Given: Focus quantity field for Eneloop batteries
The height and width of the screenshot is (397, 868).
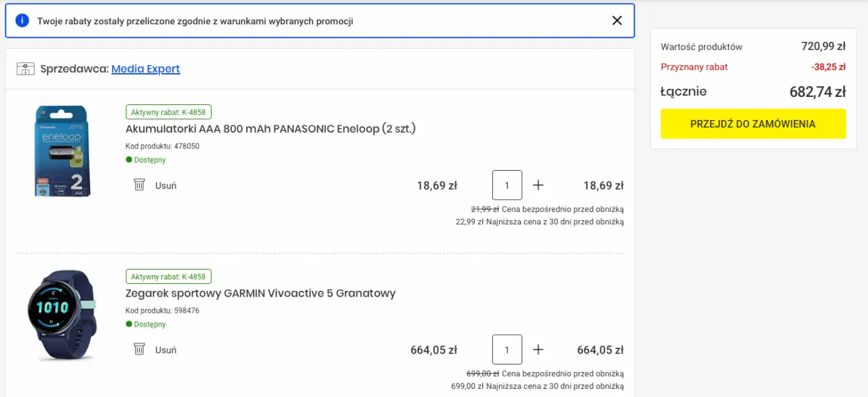Looking at the screenshot, I should tap(507, 185).
